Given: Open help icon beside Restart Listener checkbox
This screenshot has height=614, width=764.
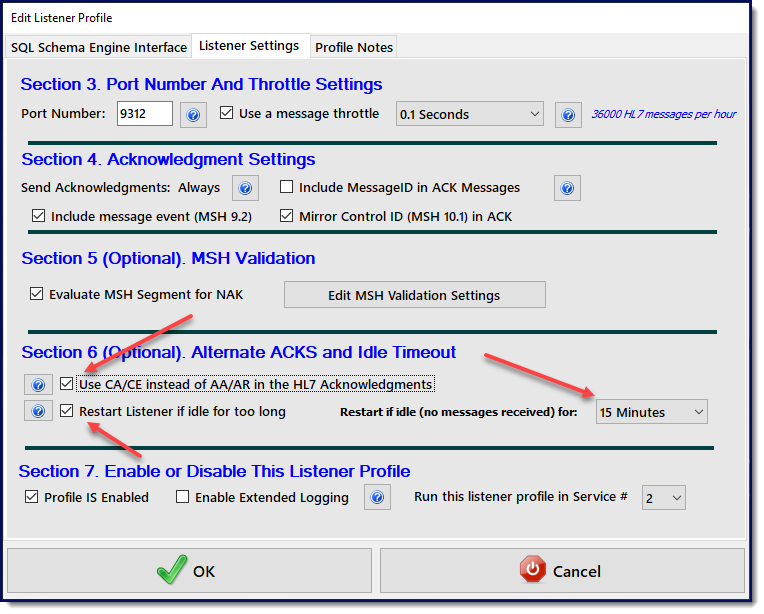Looking at the screenshot, I should (x=38, y=411).
